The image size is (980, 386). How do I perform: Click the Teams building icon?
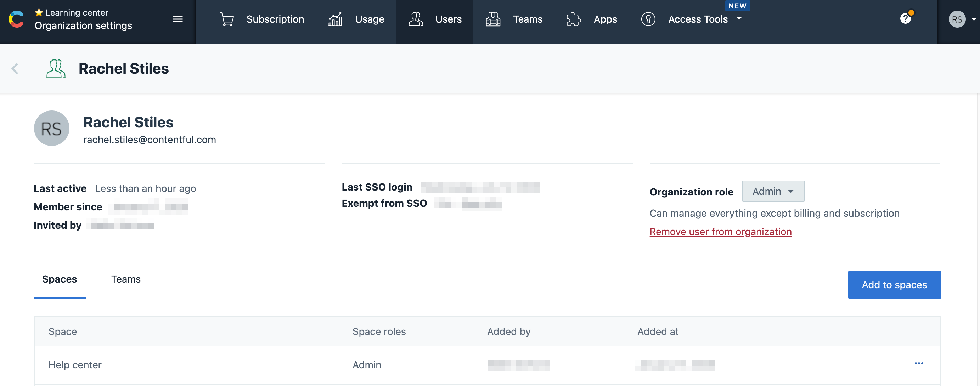(x=493, y=19)
